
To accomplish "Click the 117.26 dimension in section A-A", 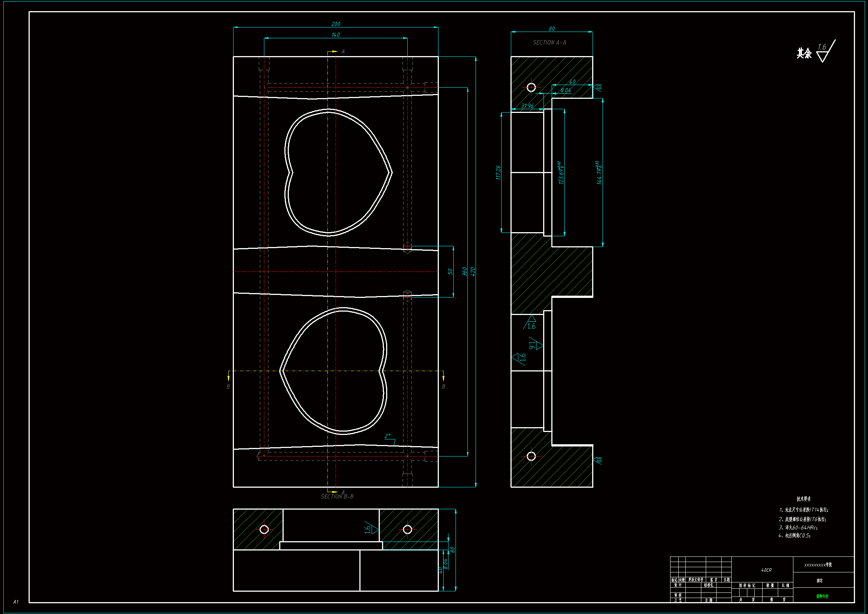I will coord(499,172).
